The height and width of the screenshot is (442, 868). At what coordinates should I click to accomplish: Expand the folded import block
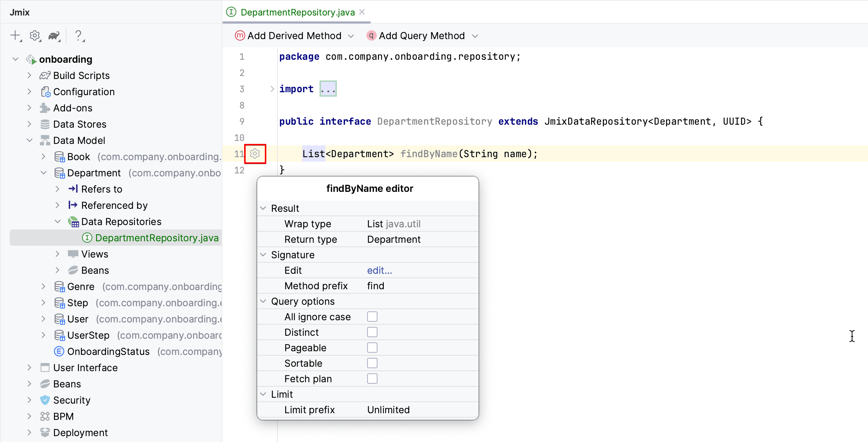(328, 89)
